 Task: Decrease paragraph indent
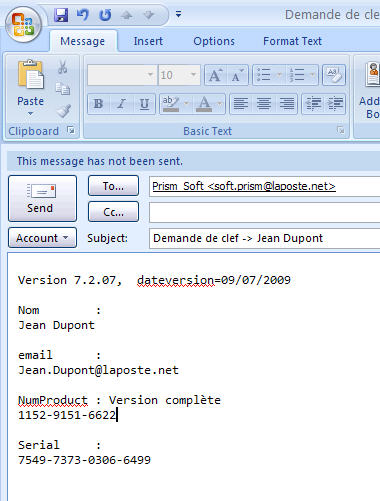click(313, 104)
